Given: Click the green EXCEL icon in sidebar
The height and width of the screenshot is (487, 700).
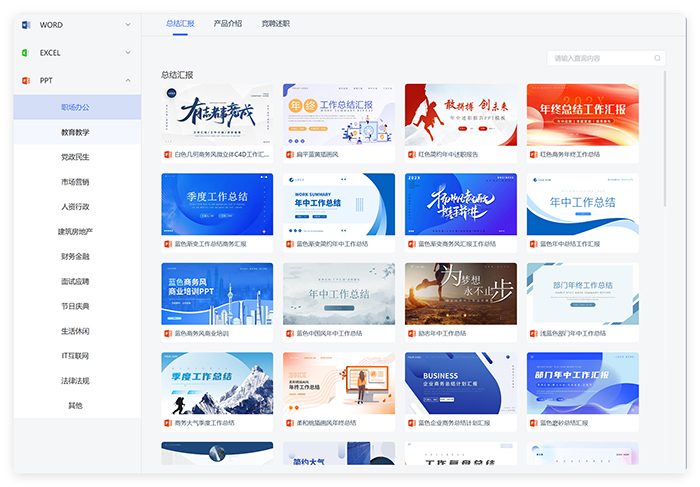Looking at the screenshot, I should [x=26, y=52].
